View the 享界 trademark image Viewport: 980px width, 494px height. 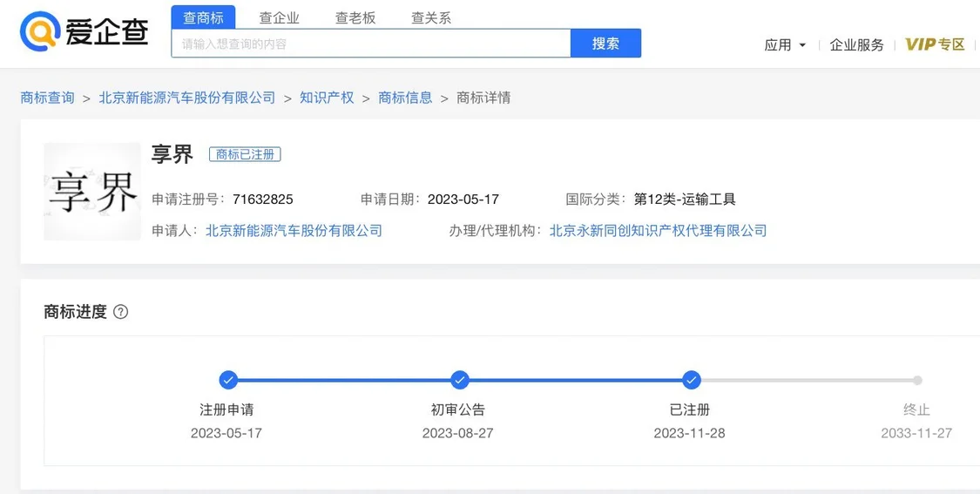(x=91, y=192)
